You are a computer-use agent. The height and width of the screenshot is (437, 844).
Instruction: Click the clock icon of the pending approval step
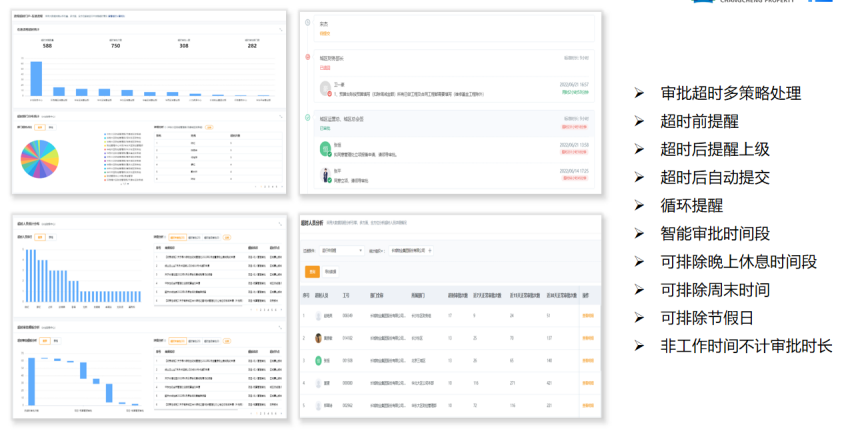tap(307, 23)
